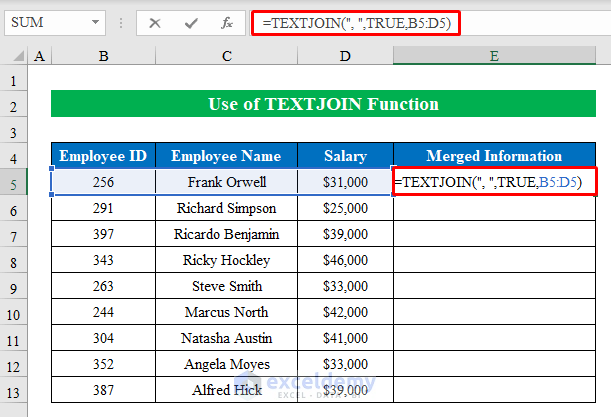Click the green TEXTJOIN Function title banner
Image resolution: width=611 pixels, height=417 pixels.
pos(323,104)
